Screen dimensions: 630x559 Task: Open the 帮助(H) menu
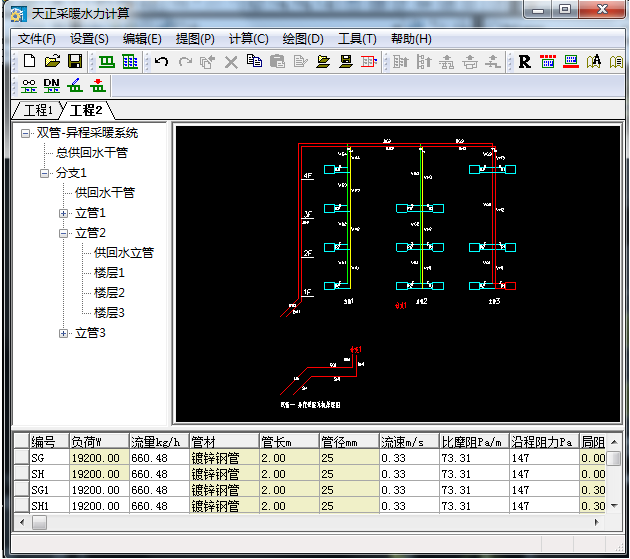(x=411, y=39)
